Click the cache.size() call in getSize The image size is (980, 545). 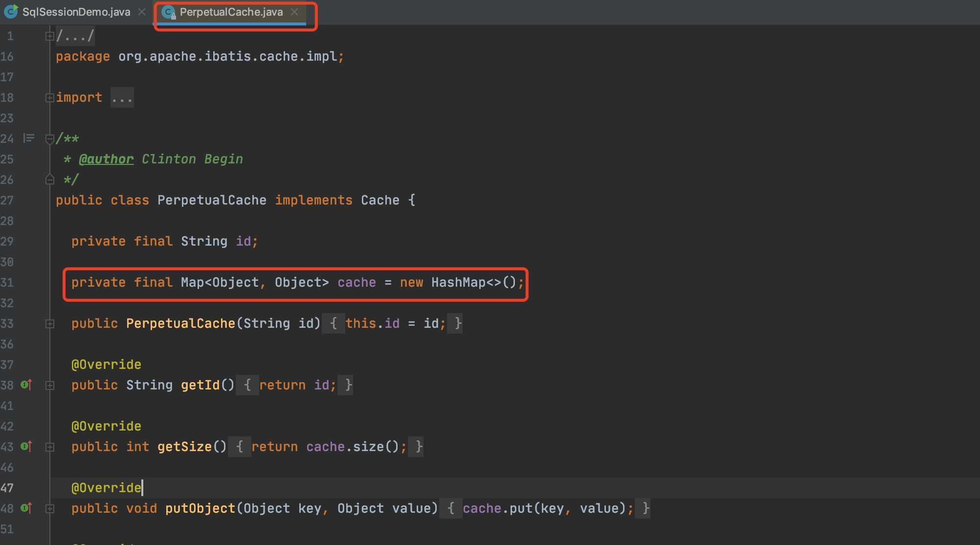coord(353,447)
